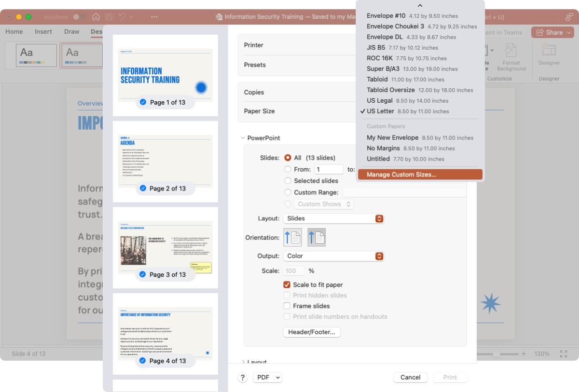Select the first Aa design theme thumbnail
579x392 pixels.
click(x=37, y=55)
